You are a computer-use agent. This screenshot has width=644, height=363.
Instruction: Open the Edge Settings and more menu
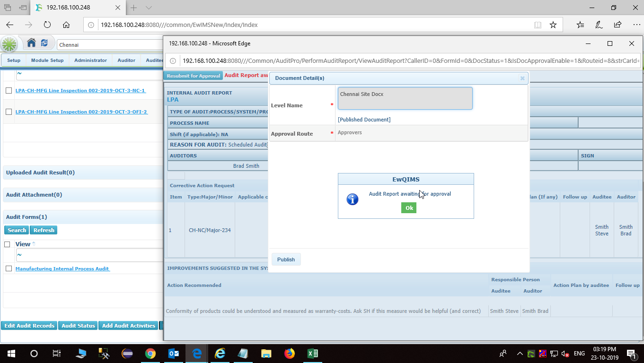(x=636, y=25)
